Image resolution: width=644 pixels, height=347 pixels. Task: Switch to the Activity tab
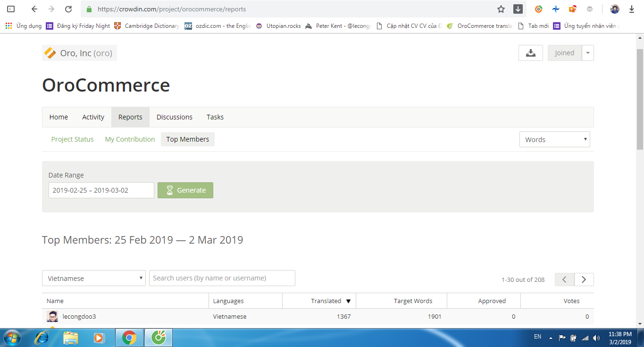(x=93, y=117)
